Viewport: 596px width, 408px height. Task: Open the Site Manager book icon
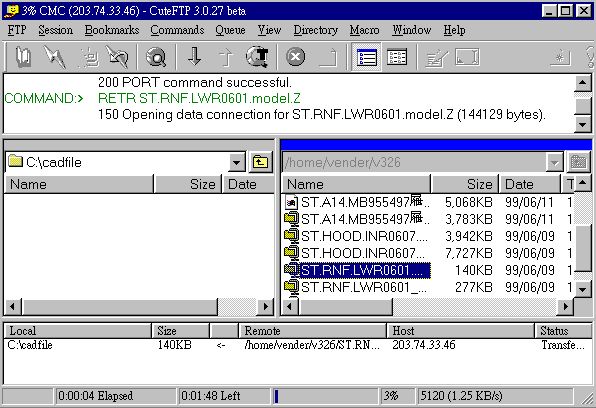point(23,57)
